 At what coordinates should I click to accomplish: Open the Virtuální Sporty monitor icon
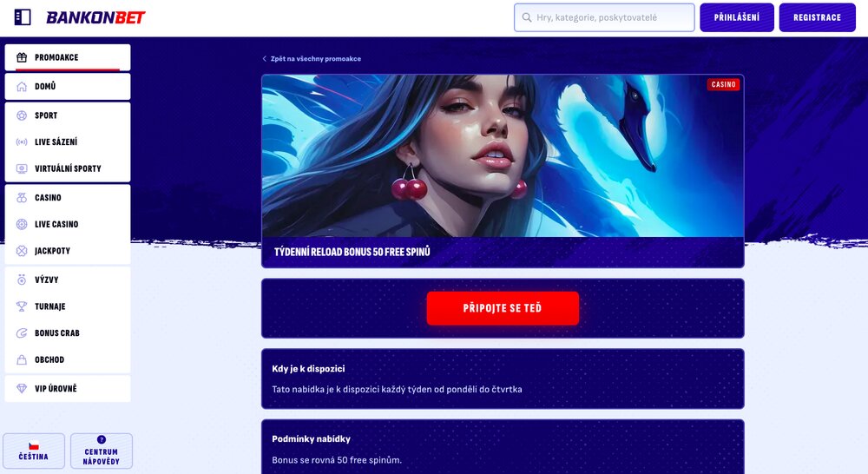point(22,168)
